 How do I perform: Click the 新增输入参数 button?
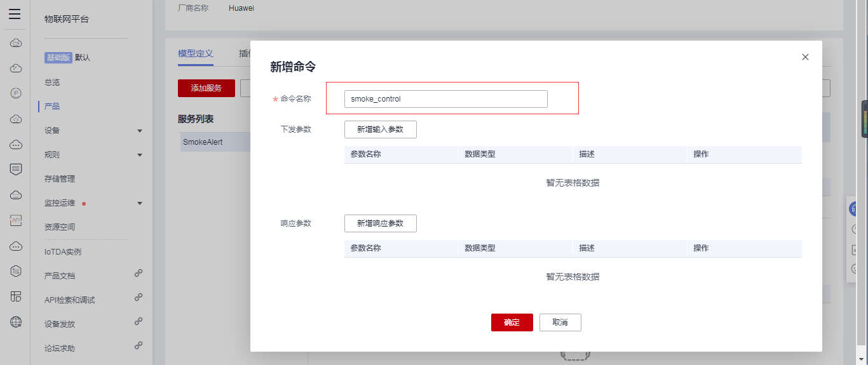380,129
